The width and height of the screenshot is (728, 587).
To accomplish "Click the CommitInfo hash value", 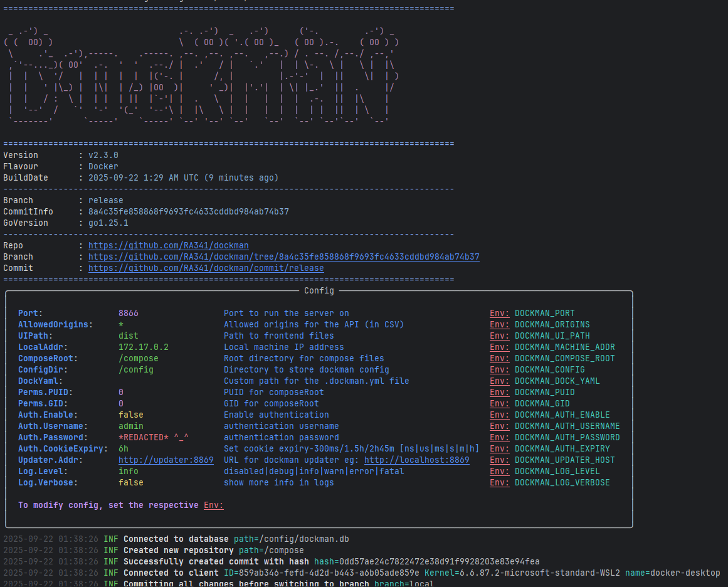I will [x=188, y=212].
